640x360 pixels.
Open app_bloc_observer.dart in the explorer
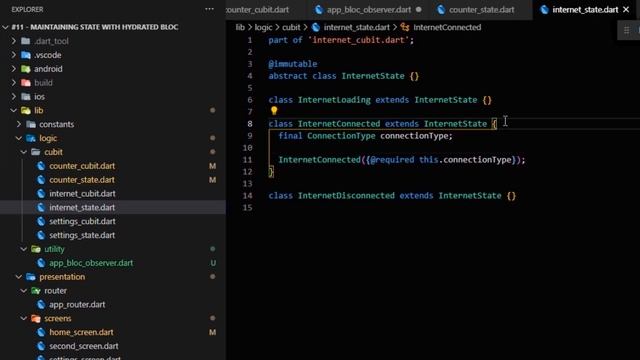[91, 263]
